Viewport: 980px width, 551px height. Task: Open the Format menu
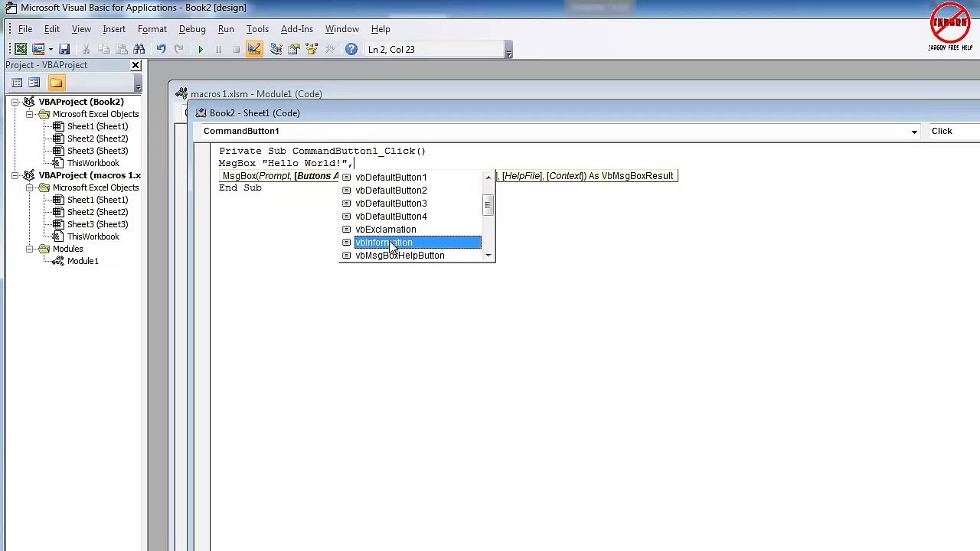152,29
